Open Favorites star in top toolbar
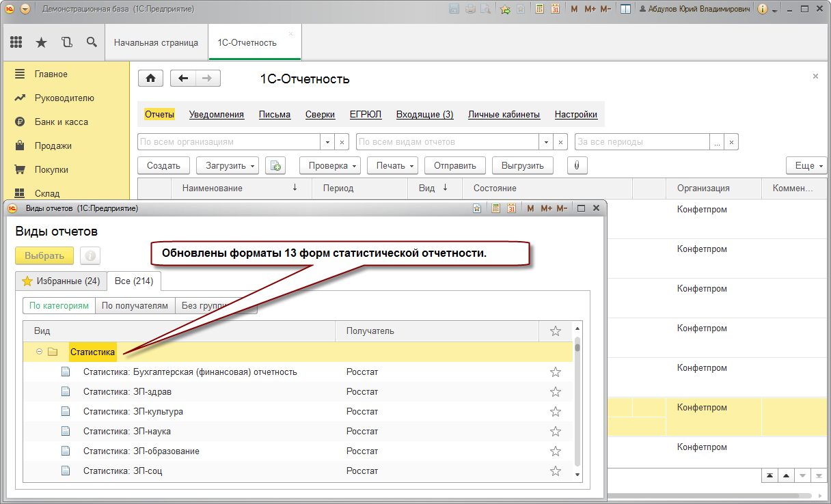Image resolution: width=831 pixels, height=504 pixels. click(x=41, y=42)
